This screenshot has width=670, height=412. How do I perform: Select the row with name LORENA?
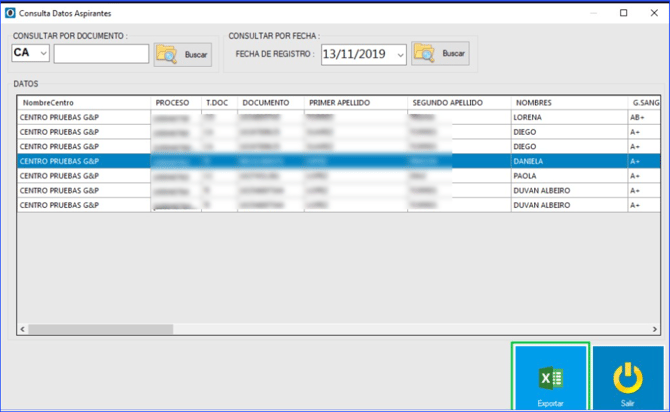(x=339, y=117)
